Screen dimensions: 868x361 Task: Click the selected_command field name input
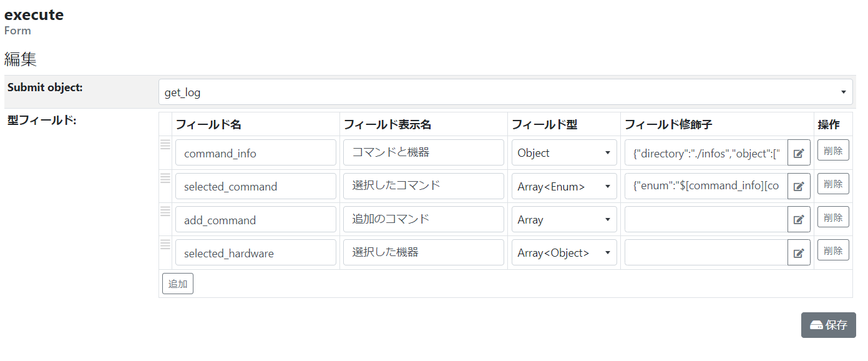(256, 186)
